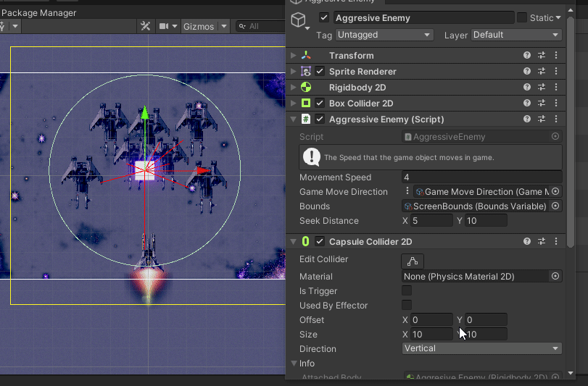The height and width of the screenshot is (386, 588).
Task: Expand the Sprite Renderer component
Action: pos(293,71)
